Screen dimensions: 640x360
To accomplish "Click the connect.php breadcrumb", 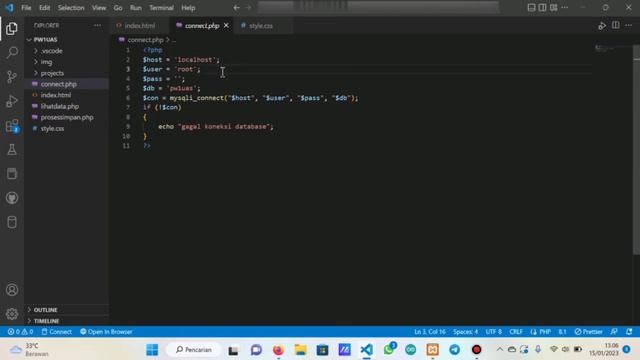I will [145, 40].
